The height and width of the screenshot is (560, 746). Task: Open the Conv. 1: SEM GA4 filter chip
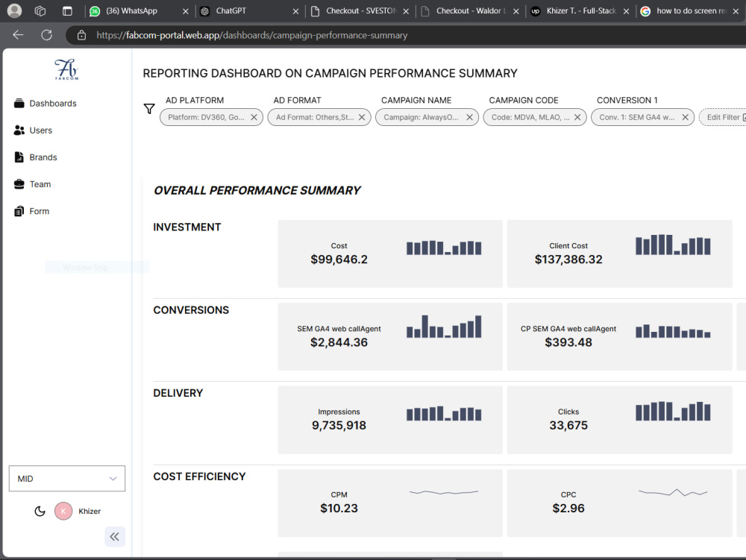click(636, 117)
